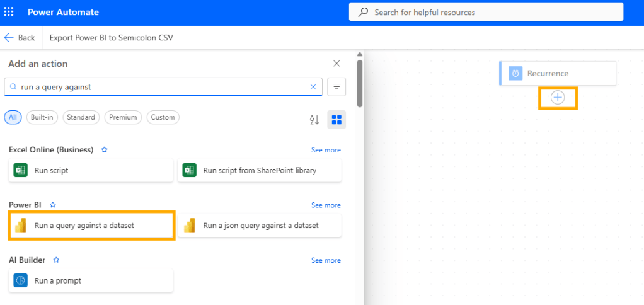Click the AI Builder group heading
Screen dimensions: 644x305
[x=27, y=260]
